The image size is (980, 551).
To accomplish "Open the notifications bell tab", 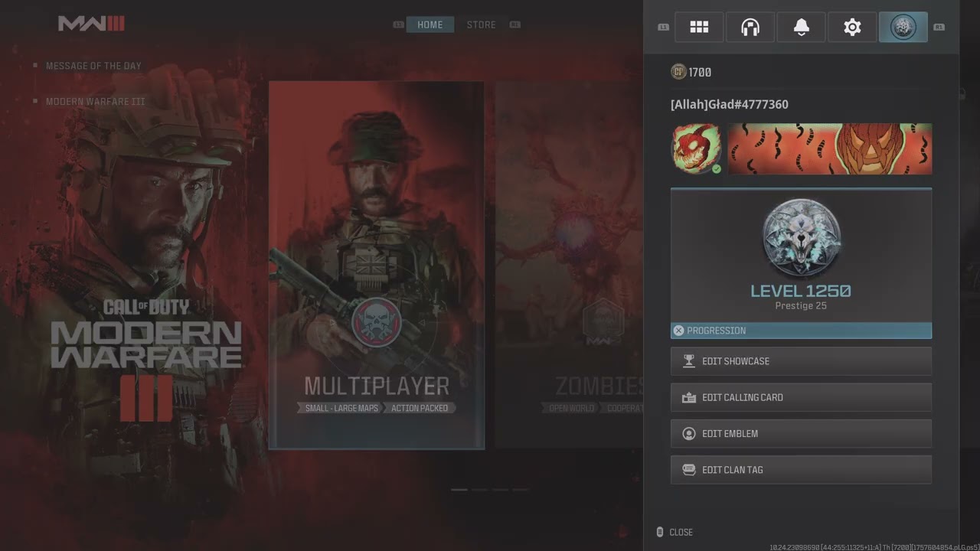I will (x=801, y=28).
